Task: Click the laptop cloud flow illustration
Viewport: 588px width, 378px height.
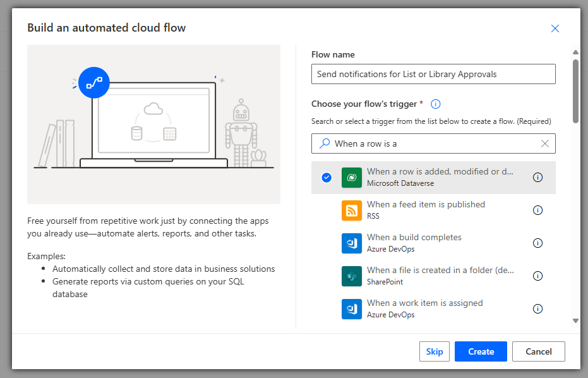Action: click(x=153, y=125)
